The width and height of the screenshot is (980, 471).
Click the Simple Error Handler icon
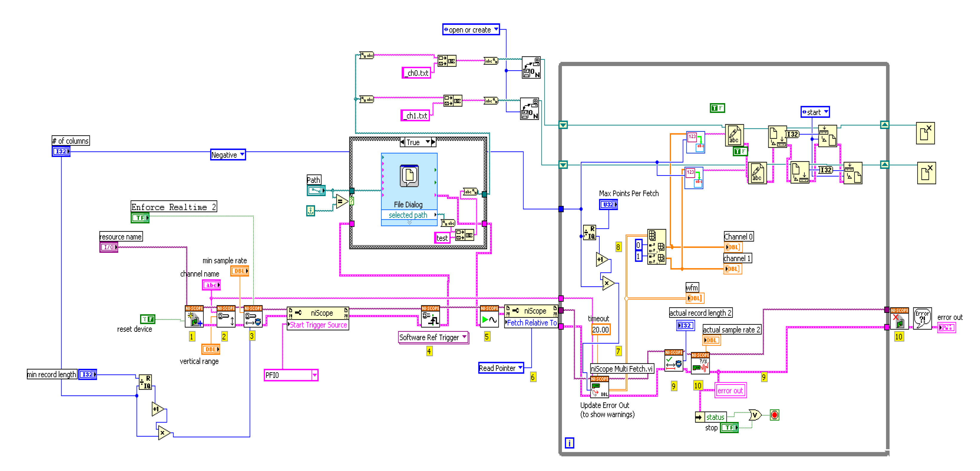coord(922,318)
